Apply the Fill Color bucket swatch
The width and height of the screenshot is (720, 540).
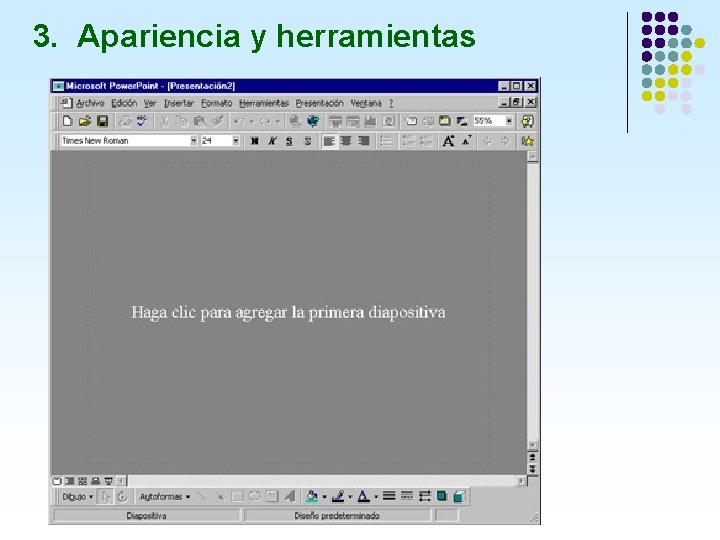(312, 496)
